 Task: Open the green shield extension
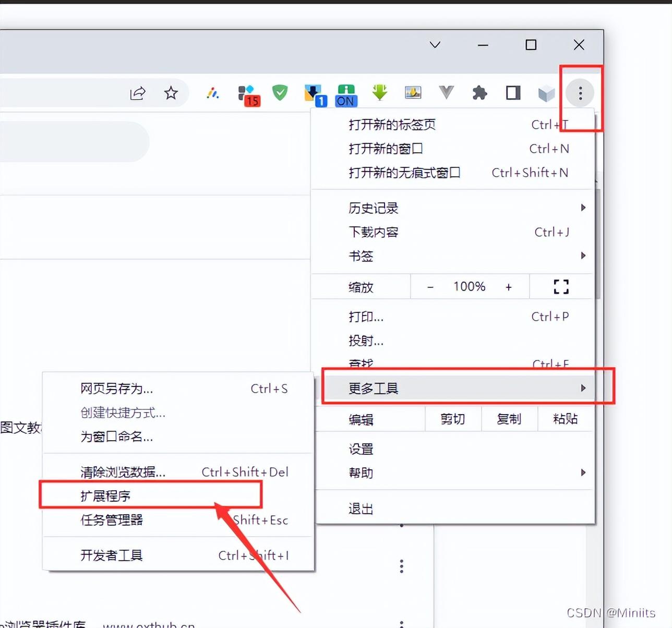[280, 93]
